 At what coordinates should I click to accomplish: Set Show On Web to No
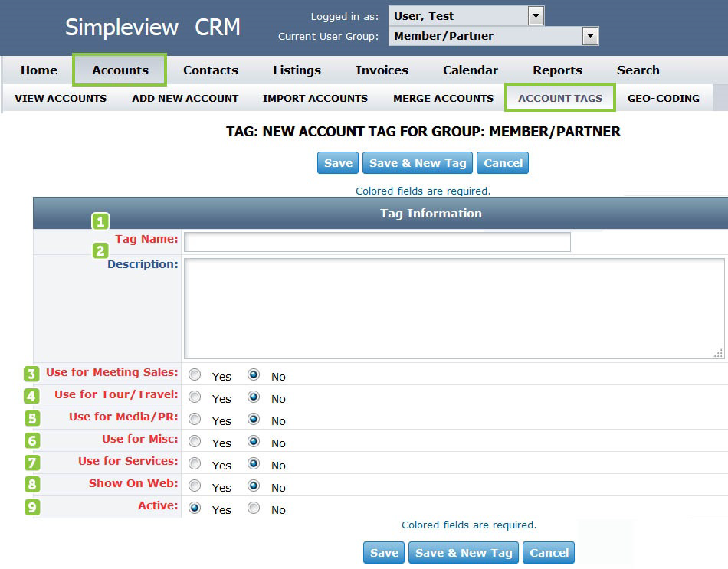tap(254, 486)
